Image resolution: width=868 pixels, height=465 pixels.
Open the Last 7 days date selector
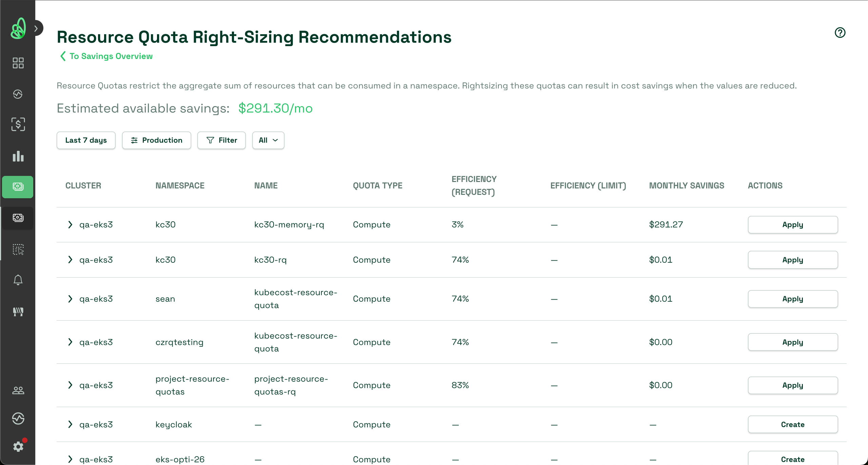tap(86, 140)
